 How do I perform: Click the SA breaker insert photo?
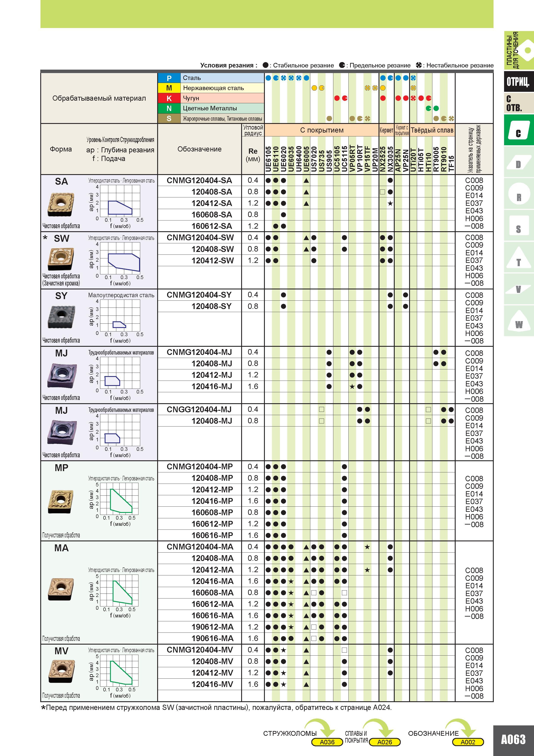(61, 205)
